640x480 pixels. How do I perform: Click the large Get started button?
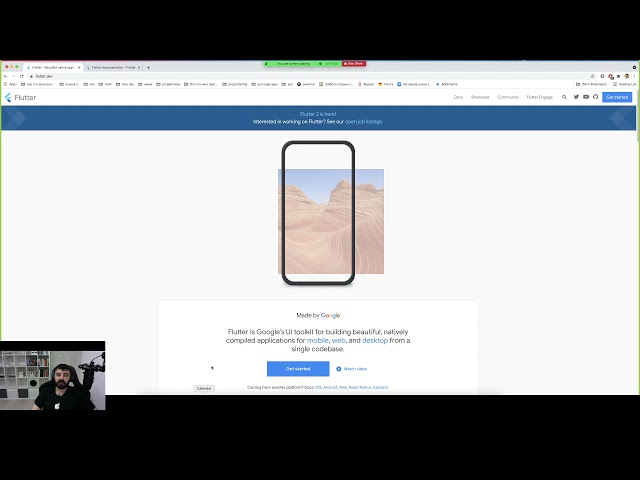pyautogui.click(x=298, y=369)
